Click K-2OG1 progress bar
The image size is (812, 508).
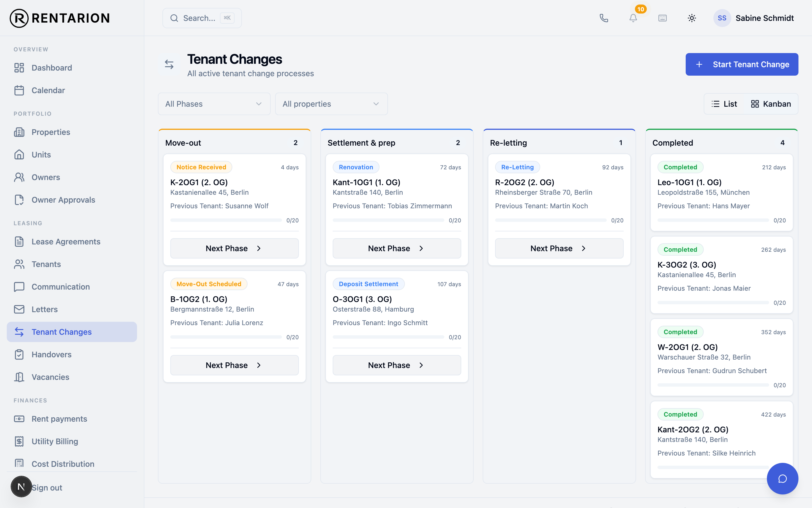(226, 220)
